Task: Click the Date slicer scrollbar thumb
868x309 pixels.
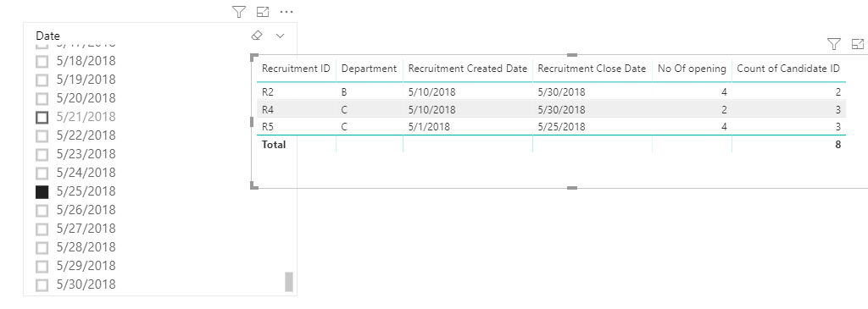Action: (x=288, y=282)
